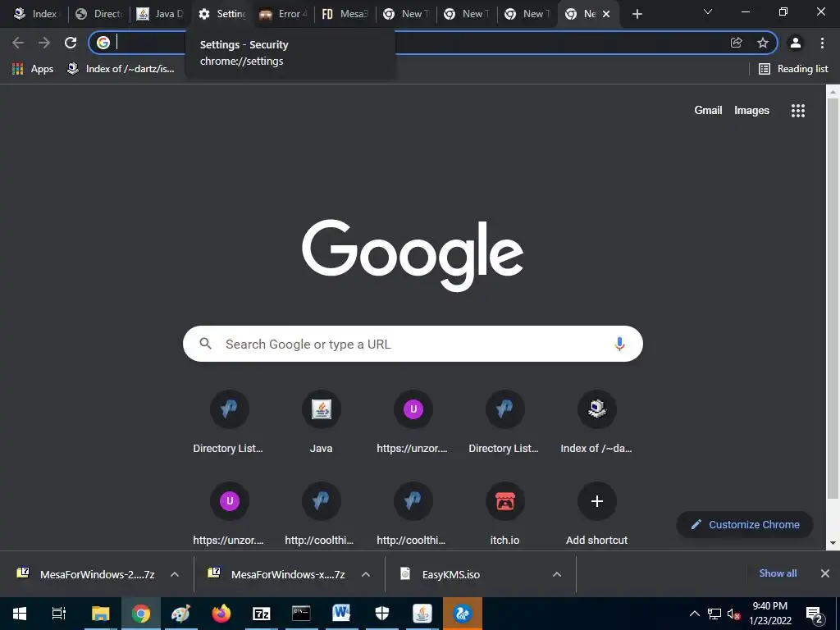The height and width of the screenshot is (630, 840).
Task: Switch to the Index tab
Action: pyautogui.click(x=35, y=14)
